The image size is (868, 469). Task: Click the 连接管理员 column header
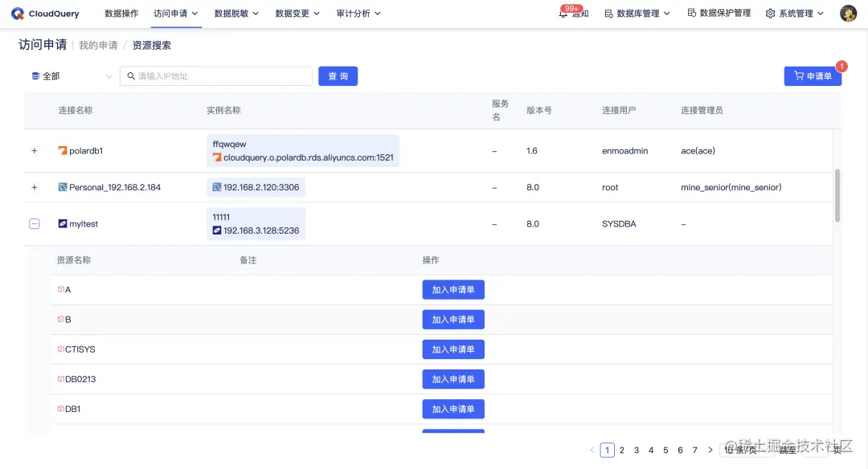coord(702,110)
